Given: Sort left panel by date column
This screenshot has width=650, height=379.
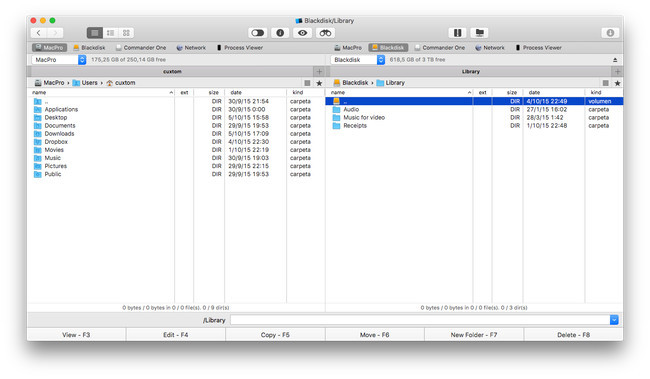Looking at the screenshot, I should [255, 92].
